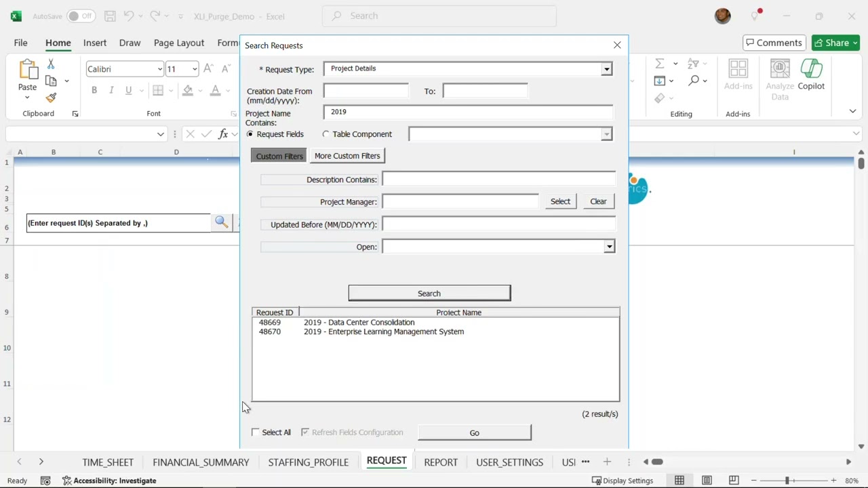Viewport: 868px width, 488px height.
Task: Click the Description Contains input field
Action: tap(498, 179)
